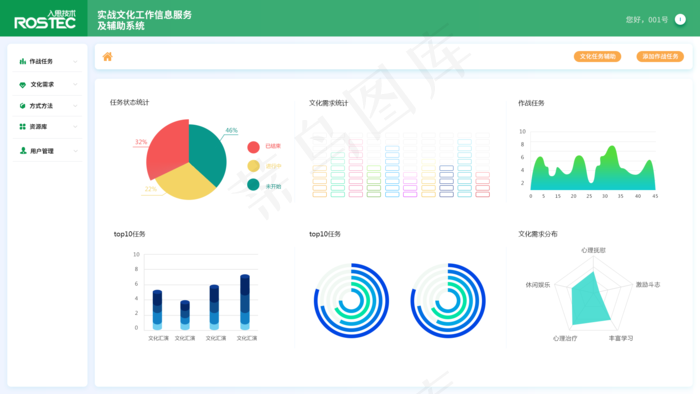This screenshot has width=700, height=394.
Task: Toggle the red 已结束 legend item
Action: (x=264, y=147)
